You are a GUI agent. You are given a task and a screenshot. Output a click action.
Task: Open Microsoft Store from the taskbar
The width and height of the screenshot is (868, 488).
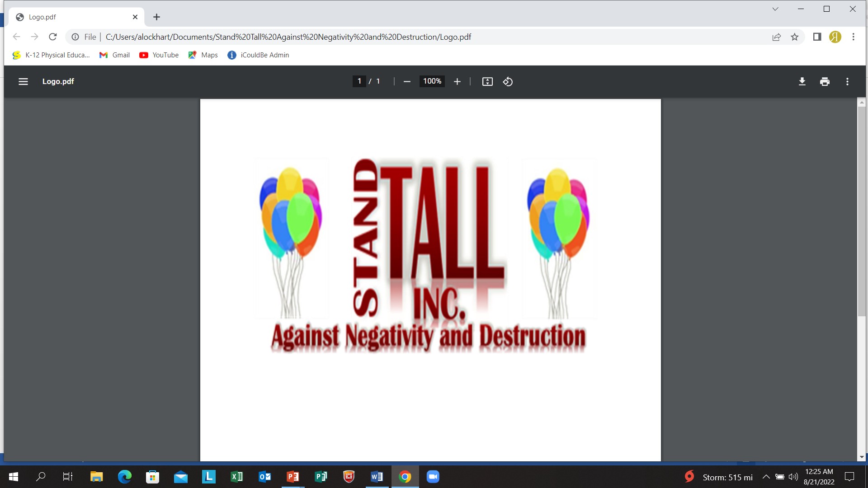(152, 477)
